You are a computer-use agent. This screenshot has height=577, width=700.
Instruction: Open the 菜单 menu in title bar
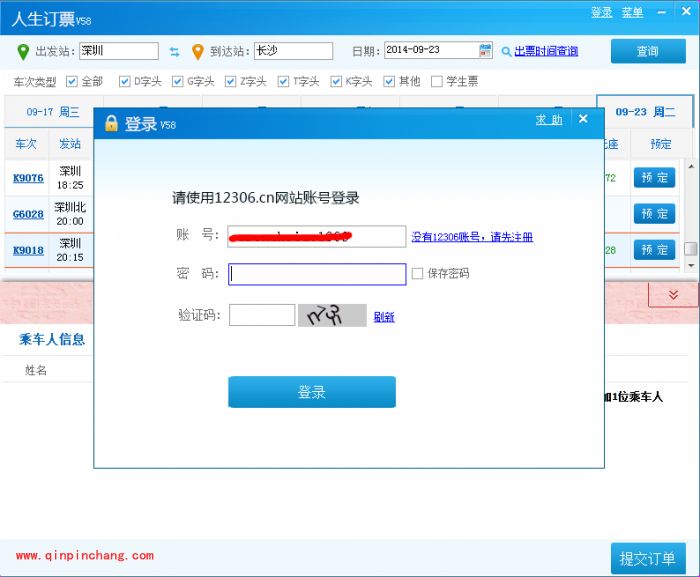pos(633,12)
